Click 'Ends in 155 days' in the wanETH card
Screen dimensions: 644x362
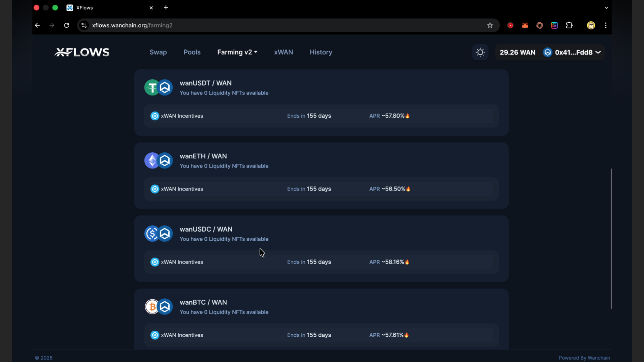309,189
